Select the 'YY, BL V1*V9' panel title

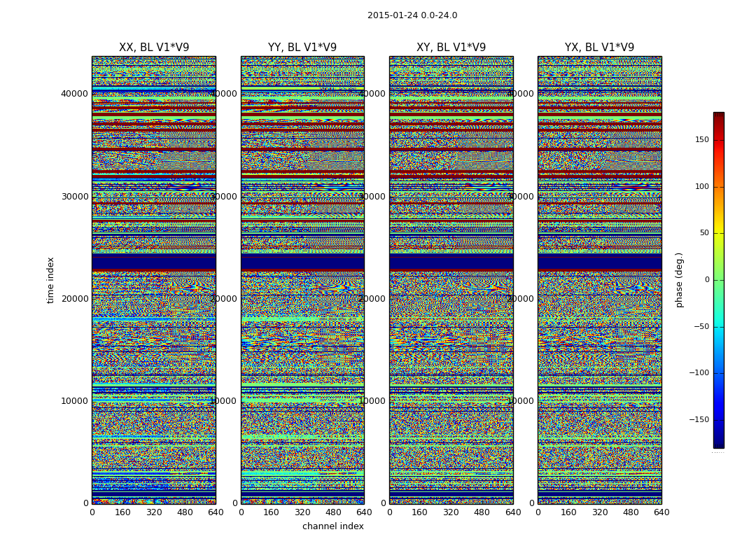point(302,48)
